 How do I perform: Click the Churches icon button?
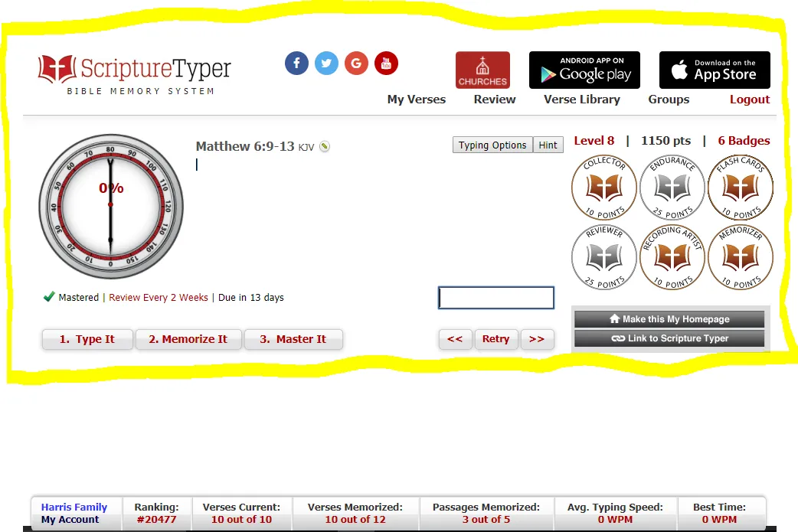482,70
